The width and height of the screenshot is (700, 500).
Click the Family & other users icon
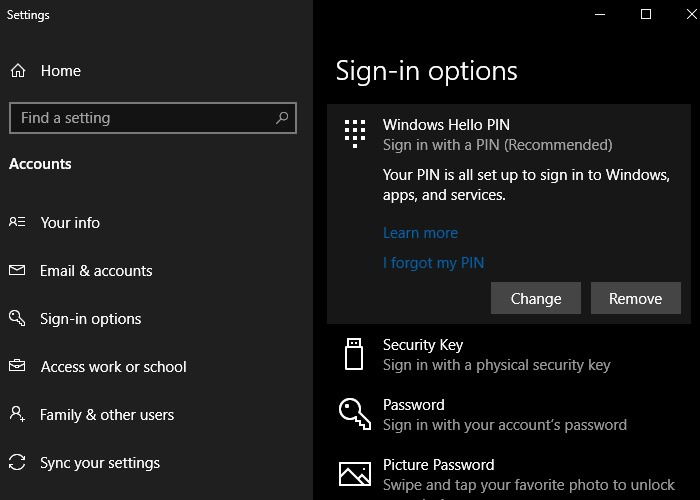[17, 414]
